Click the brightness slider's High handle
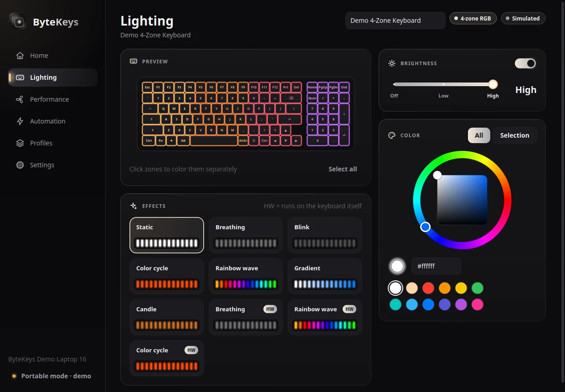The width and height of the screenshot is (565, 392). click(493, 84)
